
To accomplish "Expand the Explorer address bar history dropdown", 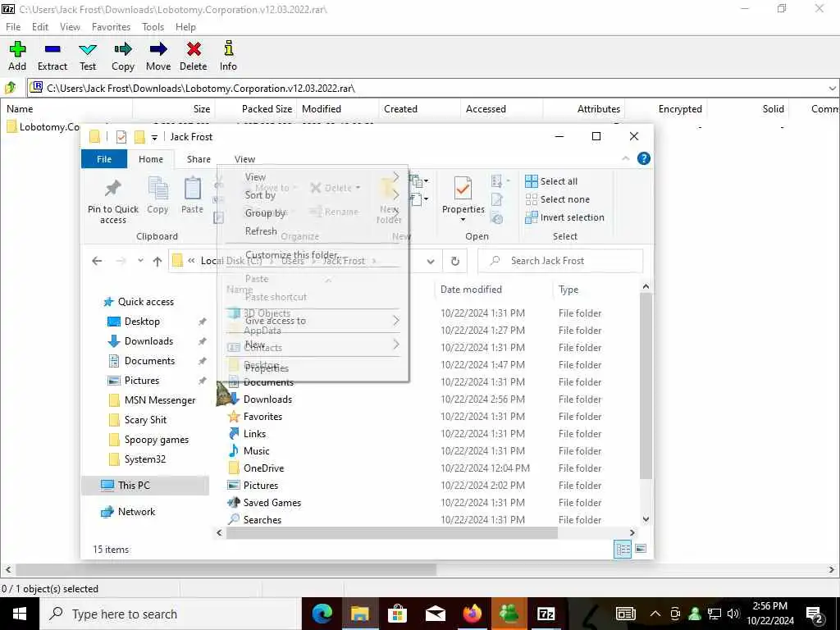I will 430,261.
